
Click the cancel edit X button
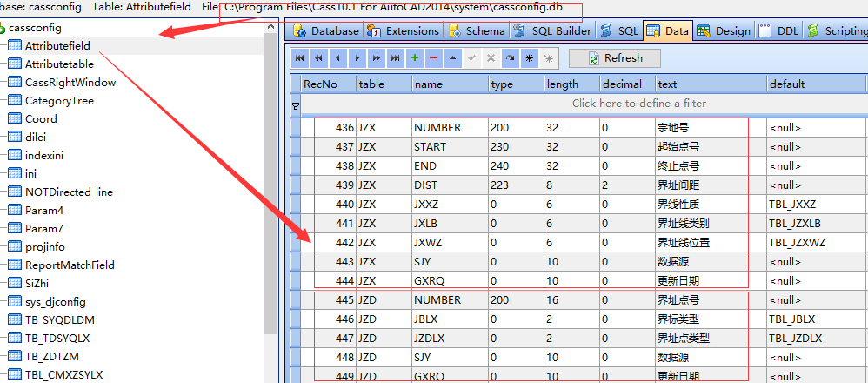491,58
